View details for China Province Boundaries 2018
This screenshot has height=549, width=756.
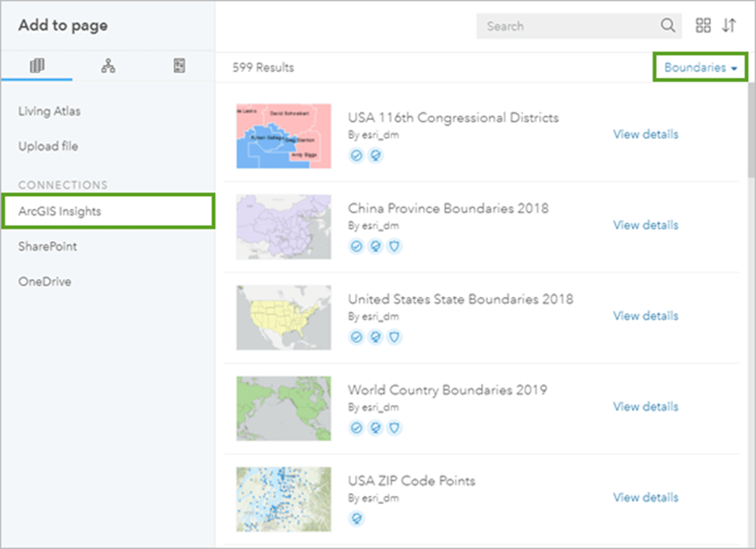(645, 225)
